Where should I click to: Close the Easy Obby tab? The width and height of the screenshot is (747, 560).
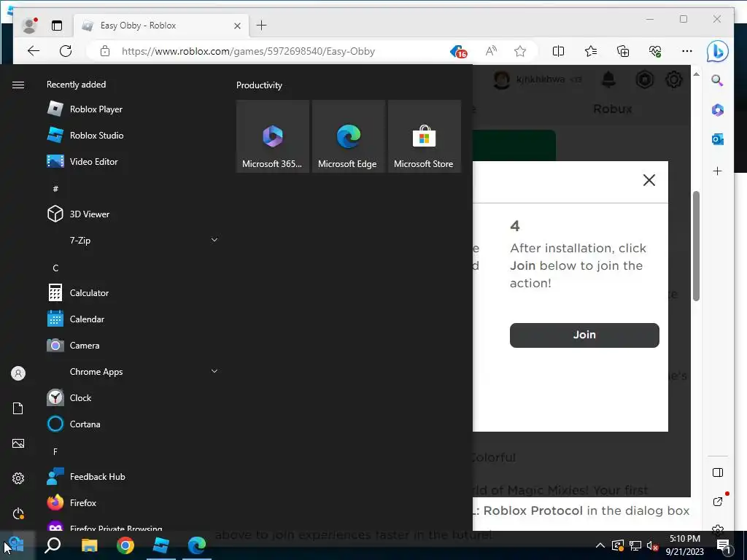click(237, 26)
